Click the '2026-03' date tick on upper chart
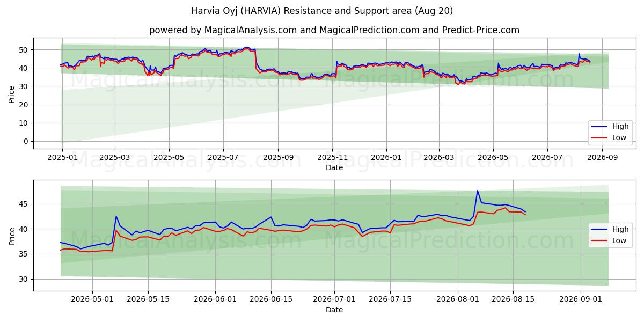Image resolution: width=644 pixels, height=322 pixels. [439, 157]
